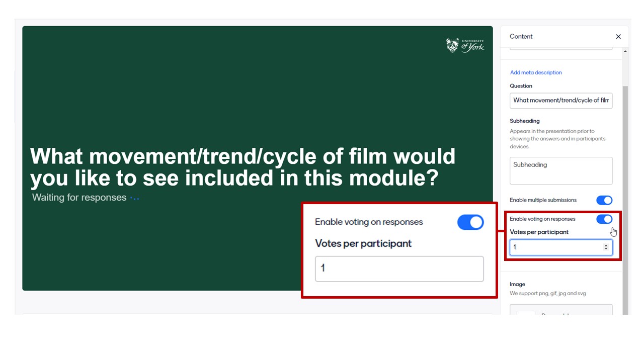Screen dimensions: 644x362
Task: Click the Add meta description link
Action: [536, 72]
